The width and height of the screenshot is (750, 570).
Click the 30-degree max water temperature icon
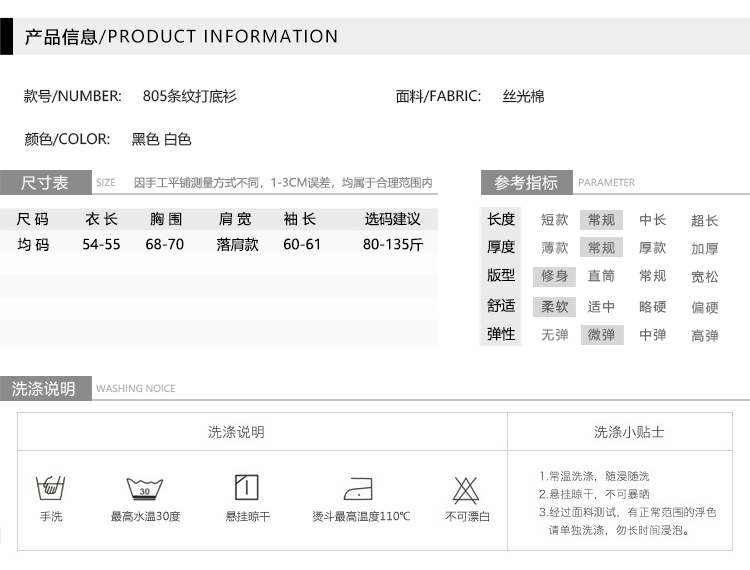144,489
